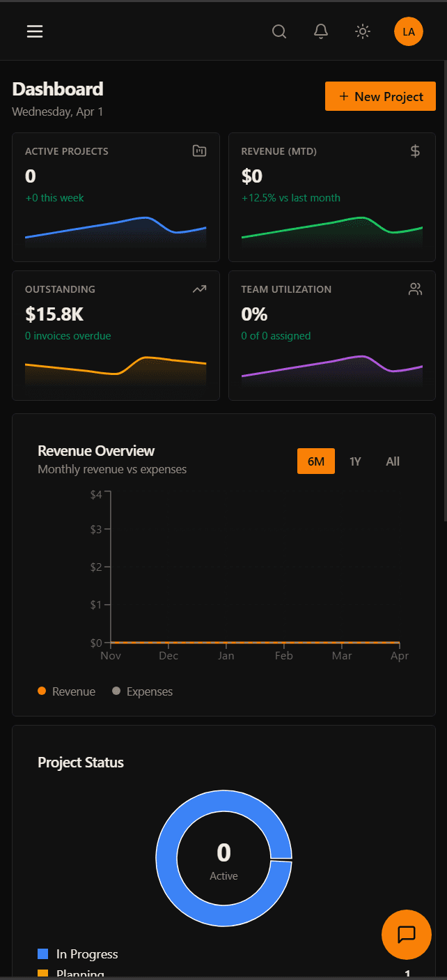
Task: Click Active Projects folder chart icon
Action: pyautogui.click(x=200, y=151)
